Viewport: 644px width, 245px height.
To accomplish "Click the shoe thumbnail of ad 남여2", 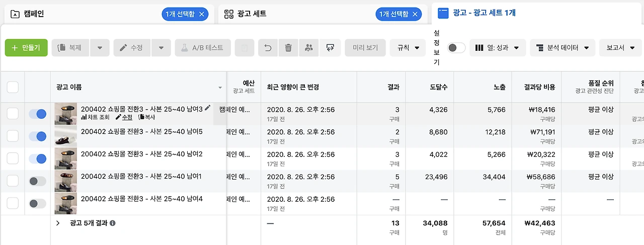I will coord(65,158).
